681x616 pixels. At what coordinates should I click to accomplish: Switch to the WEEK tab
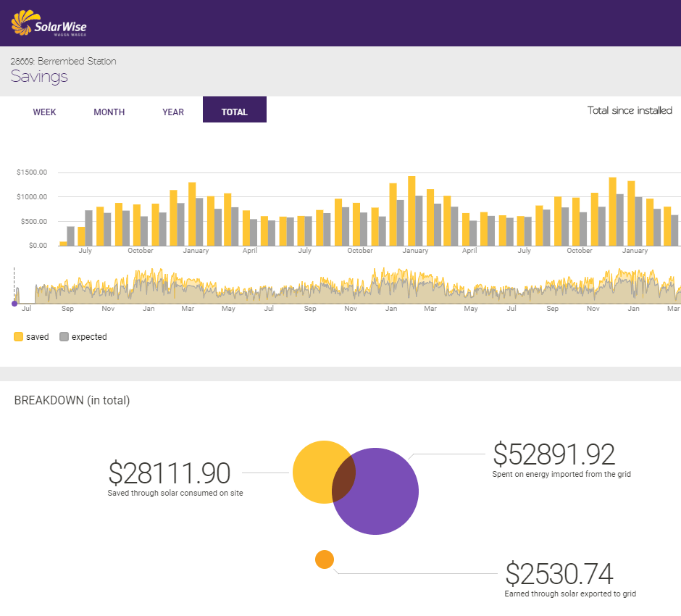(x=44, y=112)
